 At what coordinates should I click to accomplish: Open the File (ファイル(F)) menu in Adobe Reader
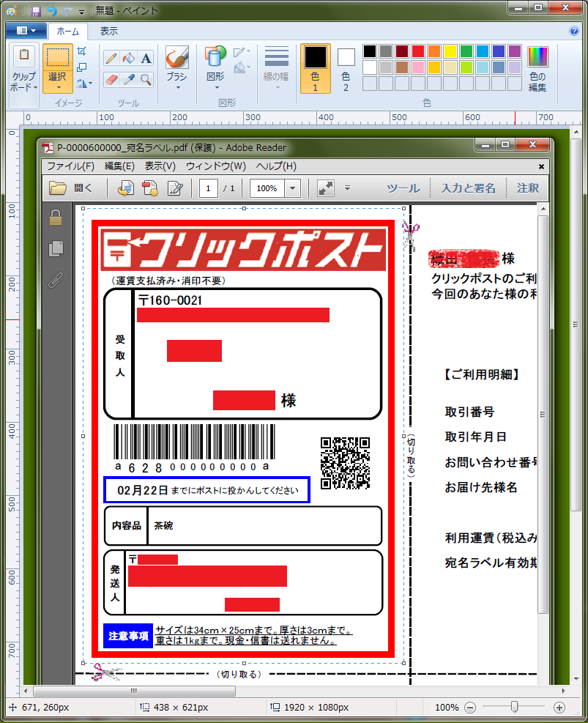pos(70,166)
